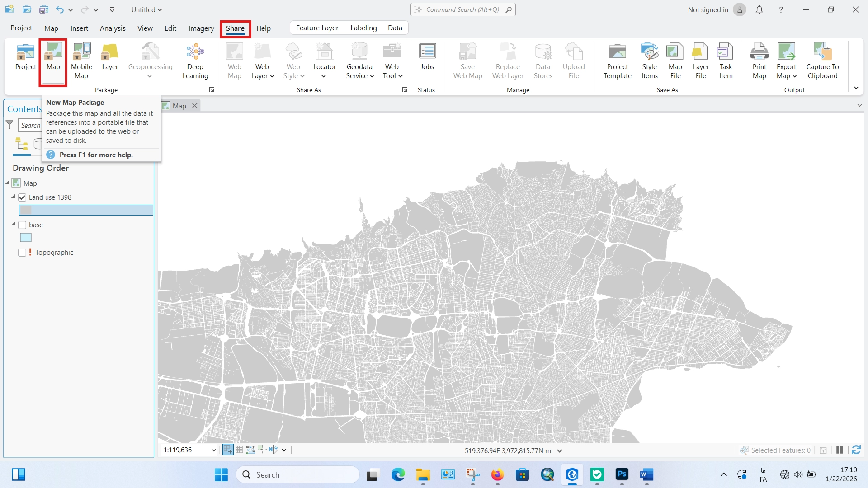Select the Map view tab

click(x=179, y=106)
